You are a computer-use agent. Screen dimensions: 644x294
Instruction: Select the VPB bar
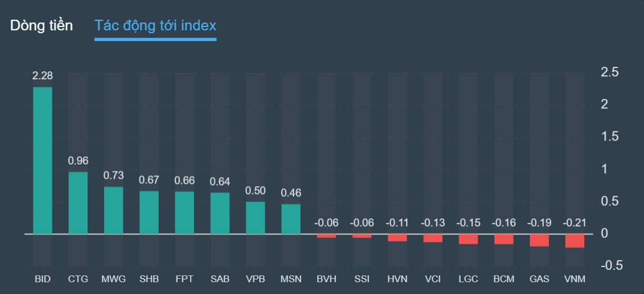(255, 218)
